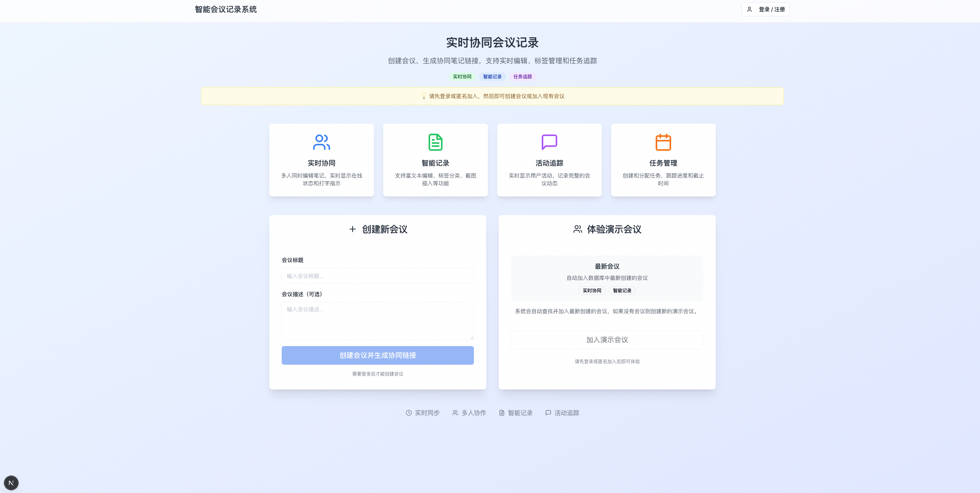Image resolution: width=980 pixels, height=493 pixels.
Task: Click the 创建会议并生成协同链接 button
Action: (x=377, y=355)
